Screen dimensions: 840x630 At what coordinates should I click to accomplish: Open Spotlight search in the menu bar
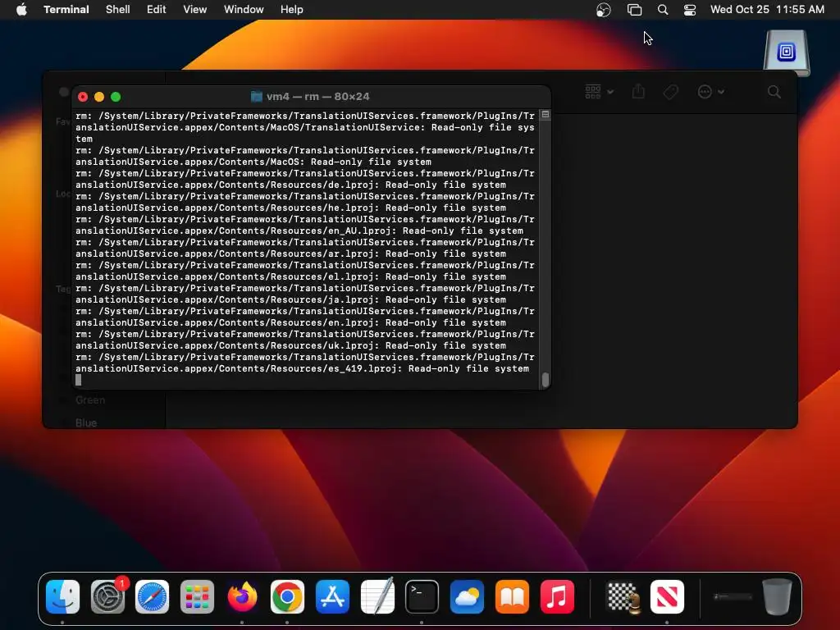[663, 10]
